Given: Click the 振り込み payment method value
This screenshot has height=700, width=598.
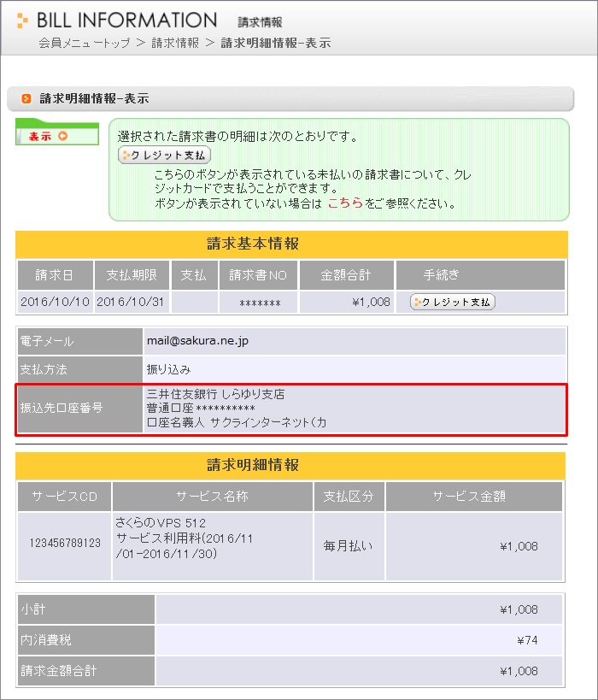Looking at the screenshot, I should 169,369.
